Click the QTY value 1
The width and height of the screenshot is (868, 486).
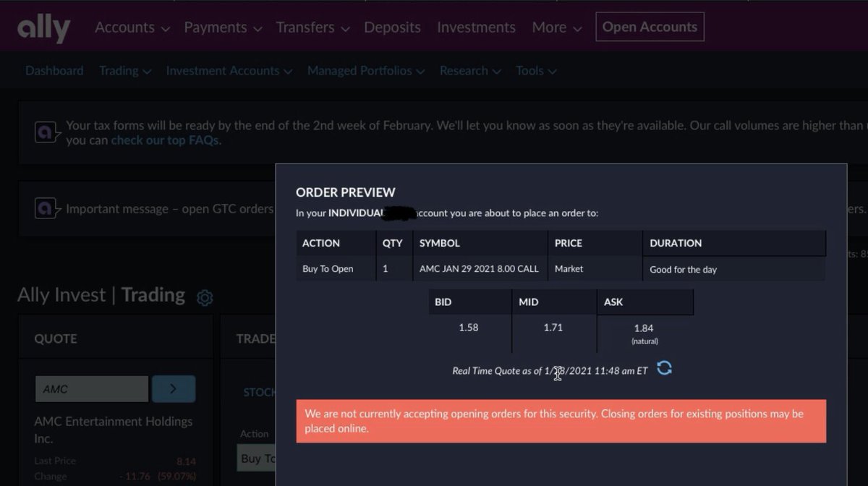point(385,269)
